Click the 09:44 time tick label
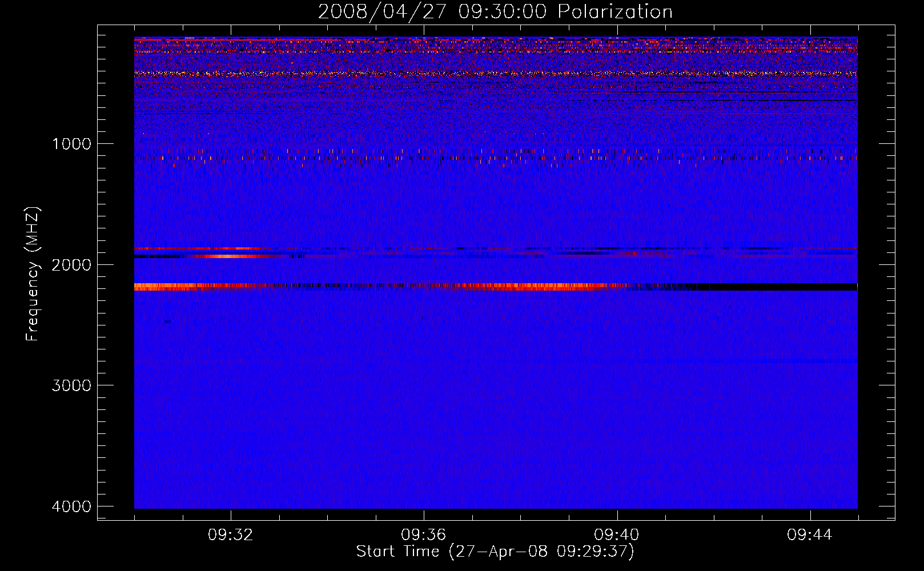This screenshot has width=924, height=571. pyautogui.click(x=810, y=535)
